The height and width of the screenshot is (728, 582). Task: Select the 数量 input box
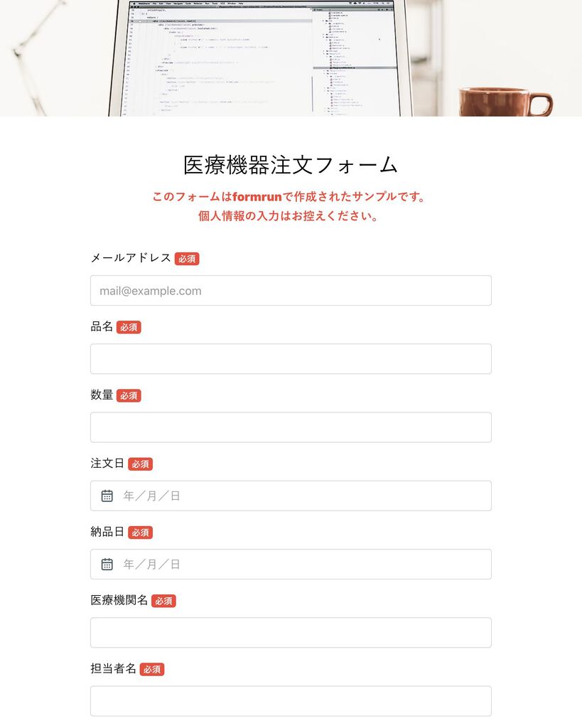[x=291, y=427]
